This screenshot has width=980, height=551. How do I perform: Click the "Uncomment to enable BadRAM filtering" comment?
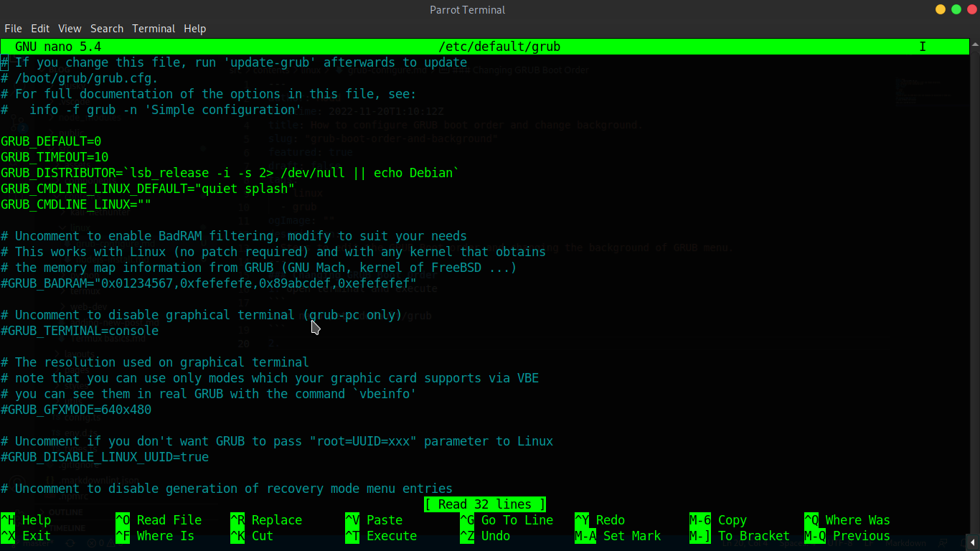click(x=234, y=236)
